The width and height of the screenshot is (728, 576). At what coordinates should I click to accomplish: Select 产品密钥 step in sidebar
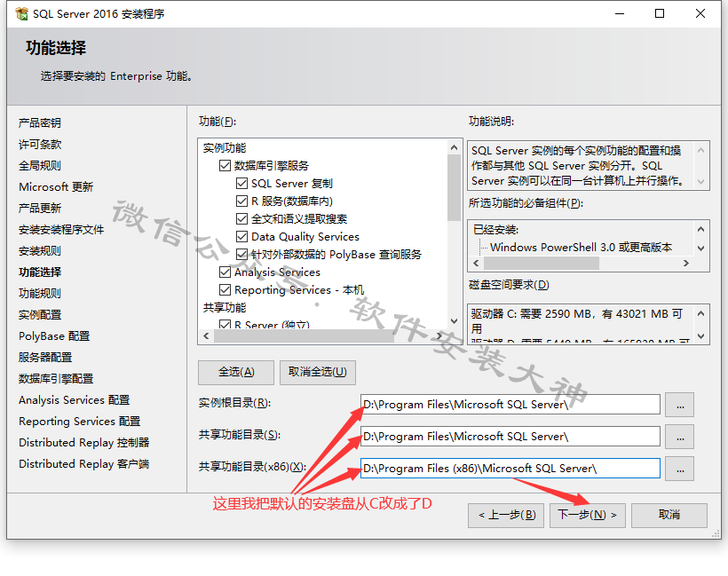click(x=40, y=123)
